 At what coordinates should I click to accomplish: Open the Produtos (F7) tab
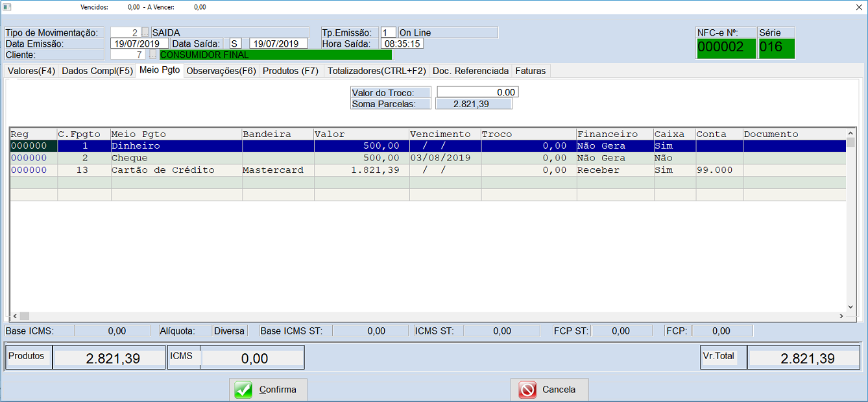point(290,71)
